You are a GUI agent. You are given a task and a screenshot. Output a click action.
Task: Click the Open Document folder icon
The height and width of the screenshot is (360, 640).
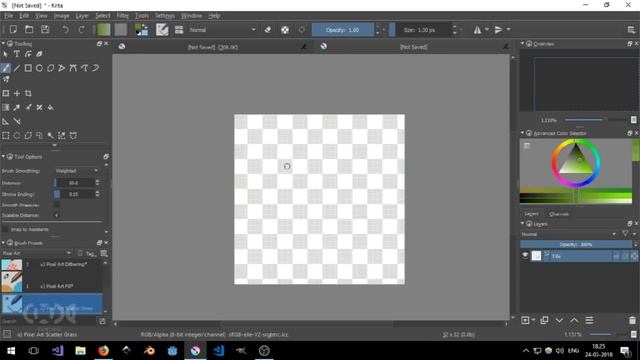tap(29, 30)
